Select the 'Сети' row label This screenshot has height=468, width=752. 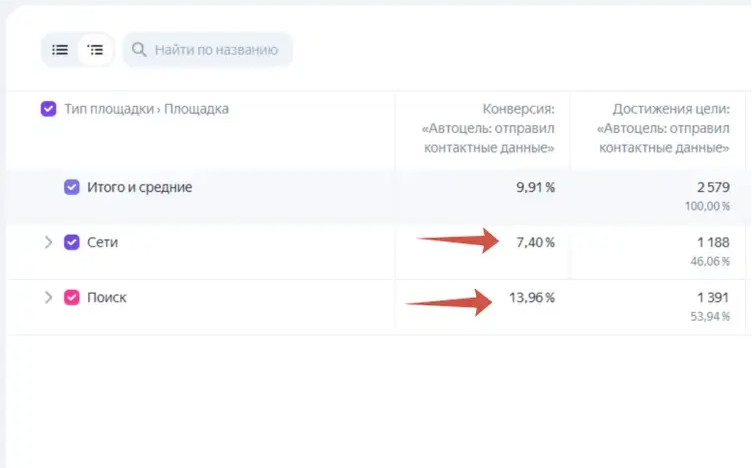point(103,242)
